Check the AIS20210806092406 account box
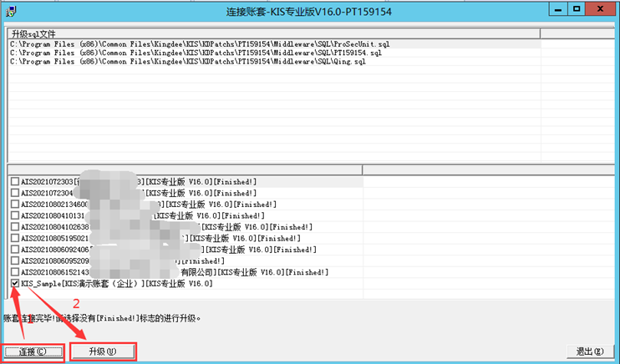The width and height of the screenshot is (620, 364). [x=15, y=250]
